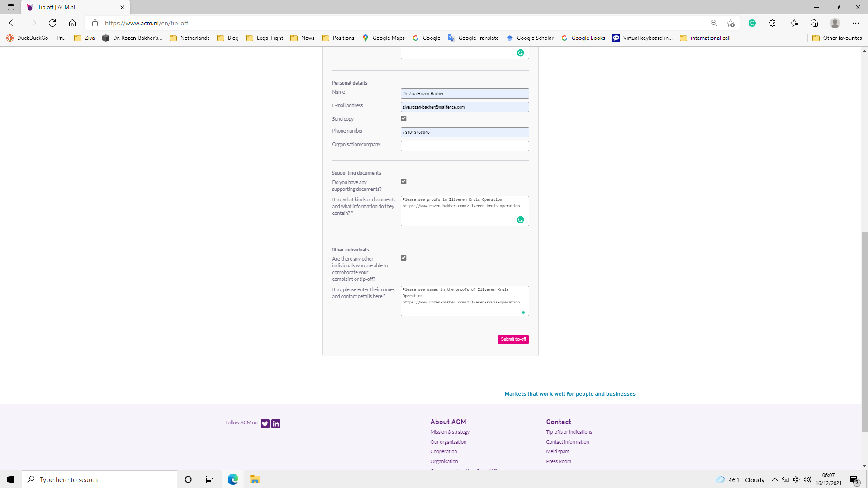Open ACM's Twitter page via the bird icon

pos(265,423)
